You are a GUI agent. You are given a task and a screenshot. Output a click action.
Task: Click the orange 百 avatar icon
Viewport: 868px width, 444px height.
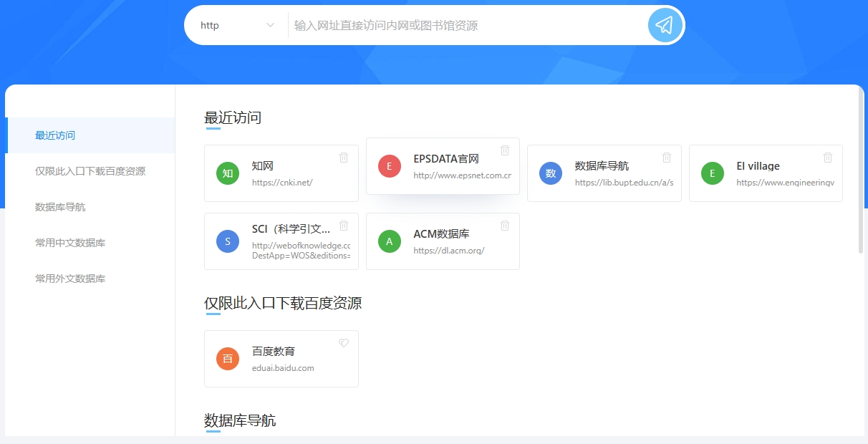[228, 359]
